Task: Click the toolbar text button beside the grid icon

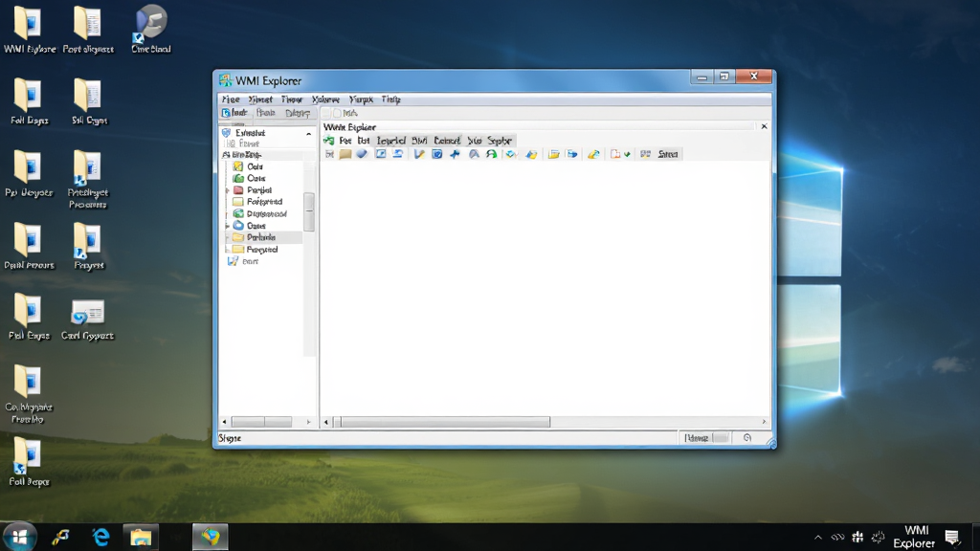Action: [x=667, y=154]
